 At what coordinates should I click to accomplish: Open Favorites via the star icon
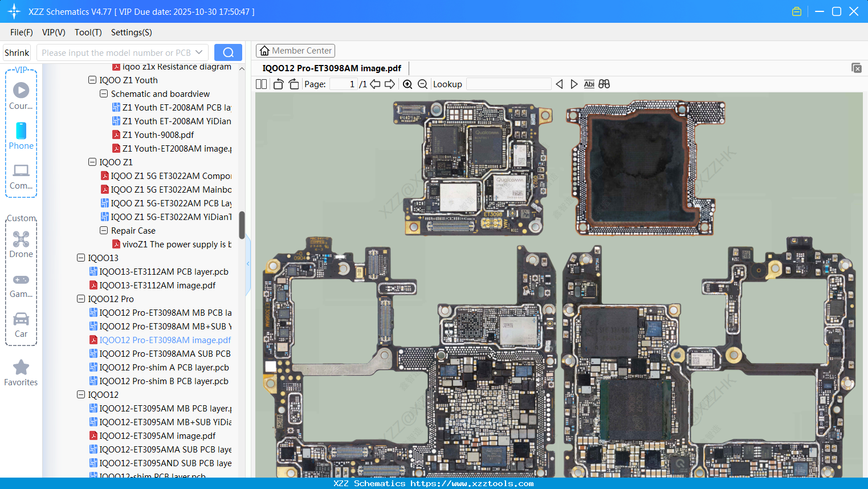[x=21, y=370]
